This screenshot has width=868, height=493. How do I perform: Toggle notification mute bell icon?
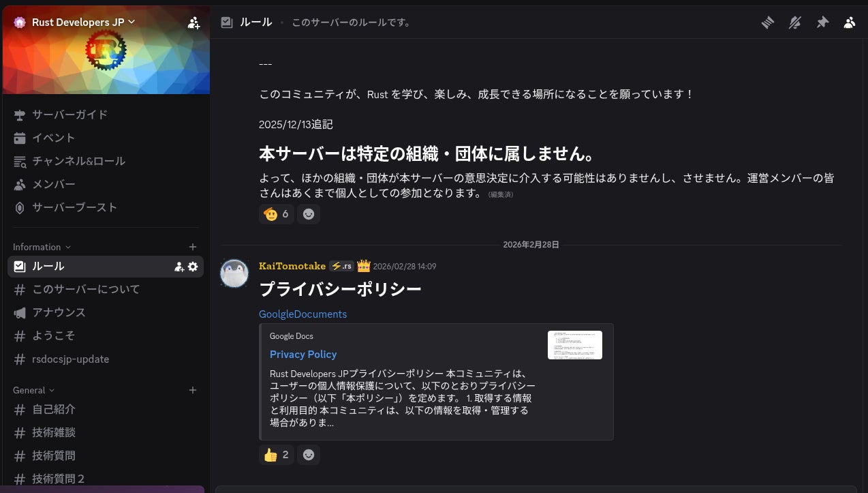(795, 23)
